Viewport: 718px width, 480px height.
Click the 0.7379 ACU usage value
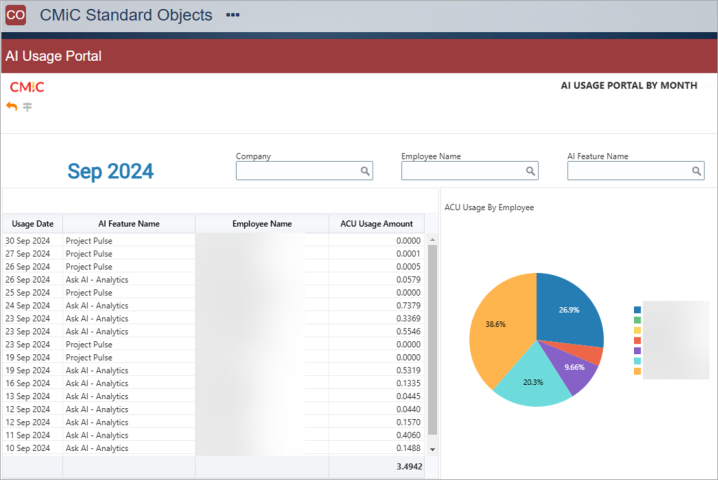coord(408,305)
